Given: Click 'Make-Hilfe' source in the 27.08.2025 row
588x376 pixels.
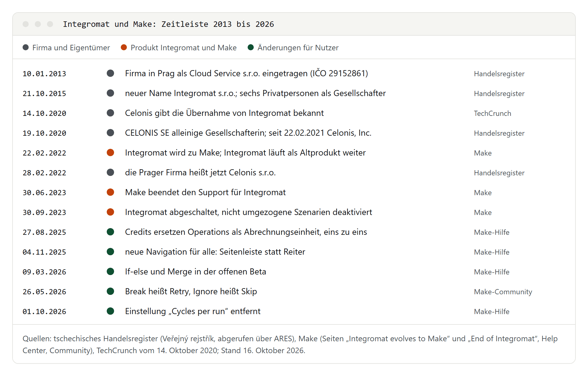Looking at the screenshot, I should point(492,232).
